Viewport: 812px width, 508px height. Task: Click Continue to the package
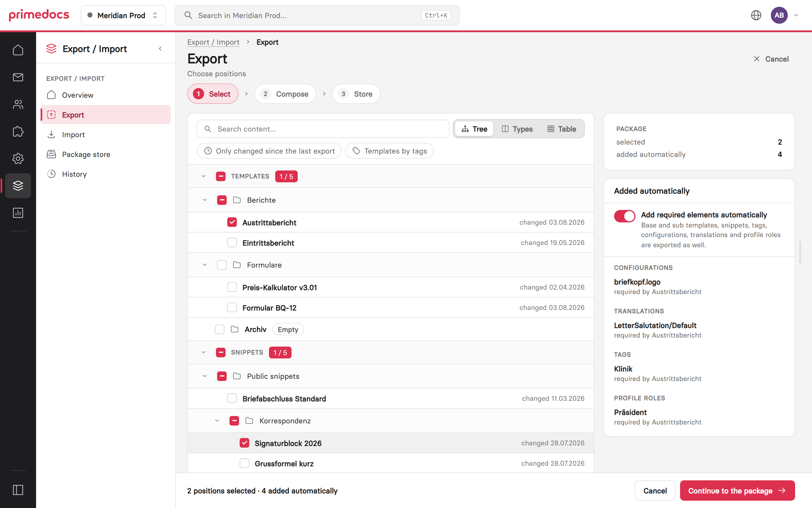point(737,491)
